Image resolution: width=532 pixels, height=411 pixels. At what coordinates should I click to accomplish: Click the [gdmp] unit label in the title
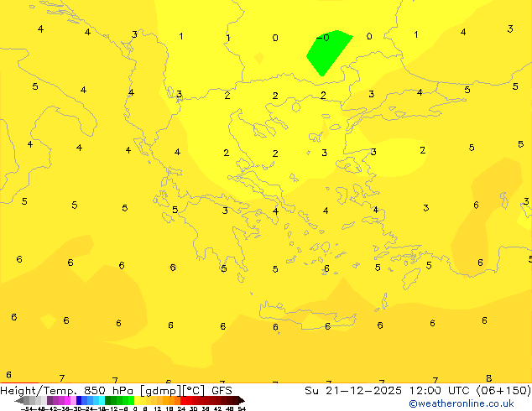(x=160, y=391)
